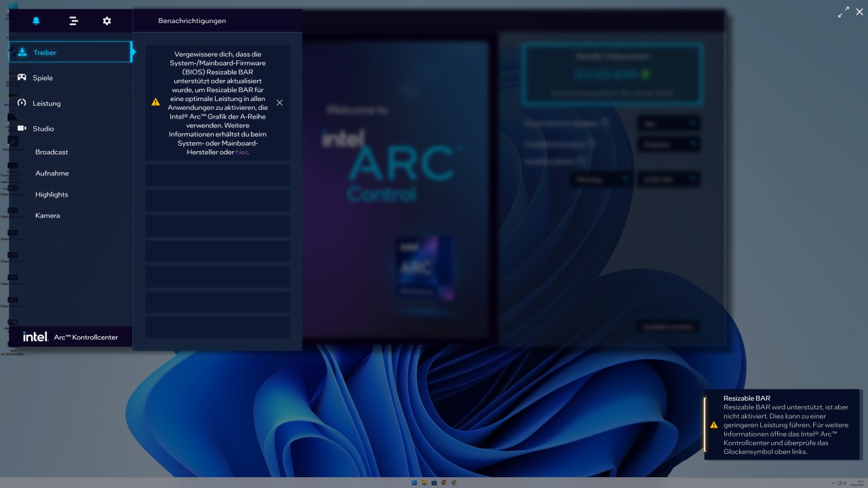The height and width of the screenshot is (488, 868).
Task: Select Broadcast under Studio
Action: tap(52, 152)
